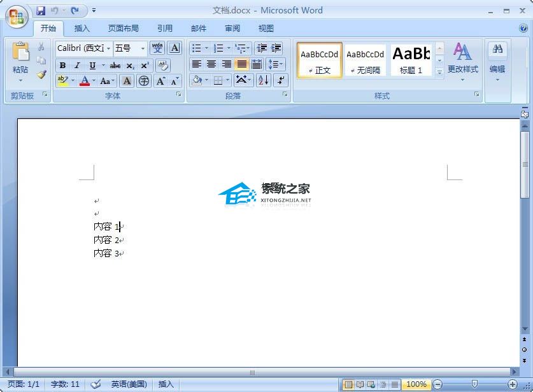This screenshot has height=392, width=533.
Task: Switch to Print Layout view
Action: point(348,384)
